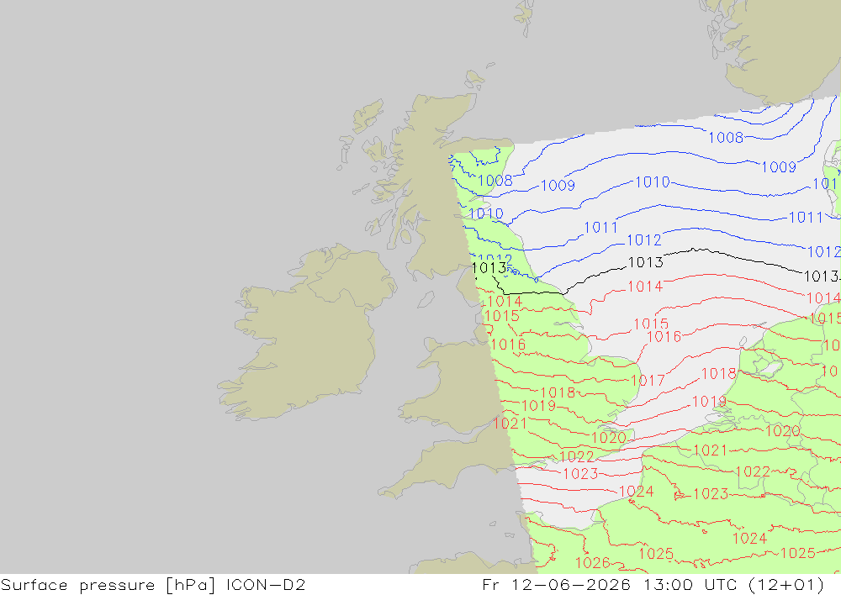Click the red 1021 label over Wales border

[x=510, y=424]
